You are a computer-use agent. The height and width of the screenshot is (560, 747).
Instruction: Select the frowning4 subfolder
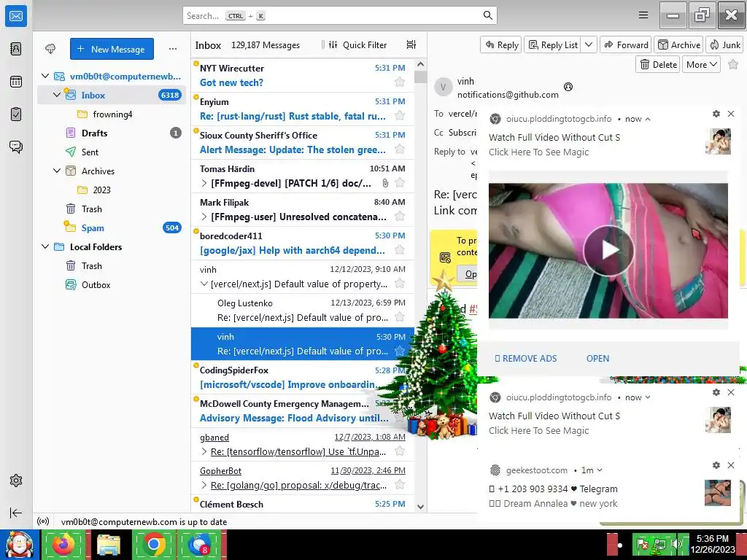[x=112, y=114]
